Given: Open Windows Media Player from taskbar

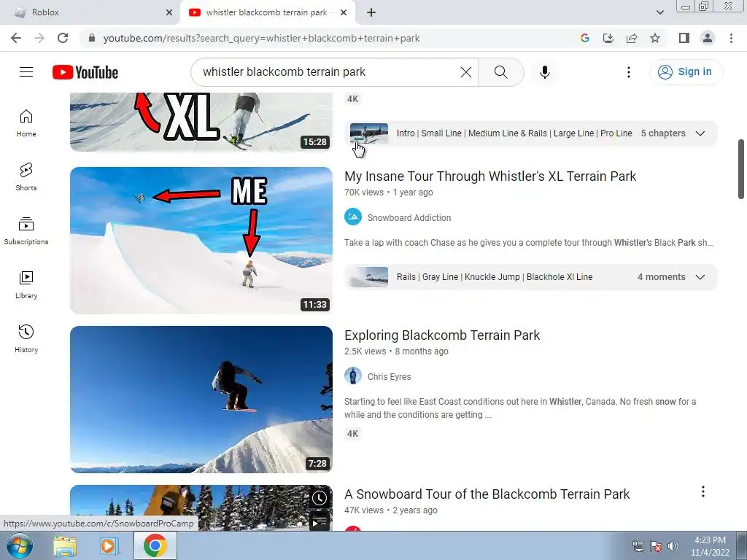Looking at the screenshot, I should pyautogui.click(x=109, y=545).
